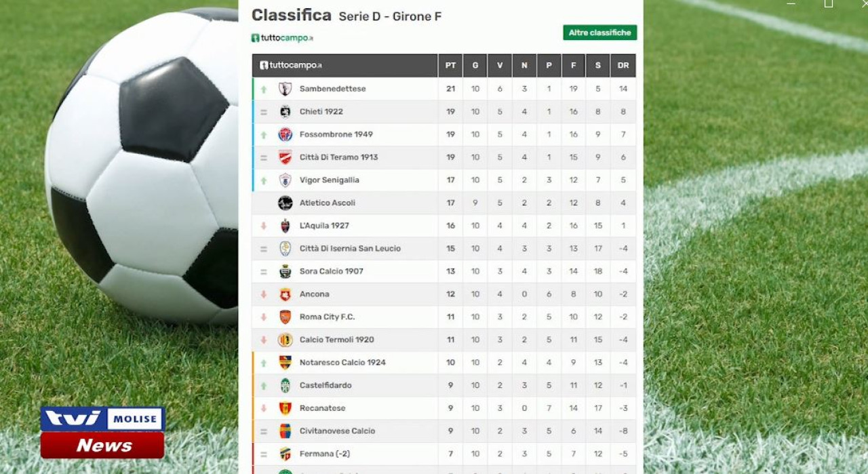Click the Ancona team crest icon

(285, 294)
